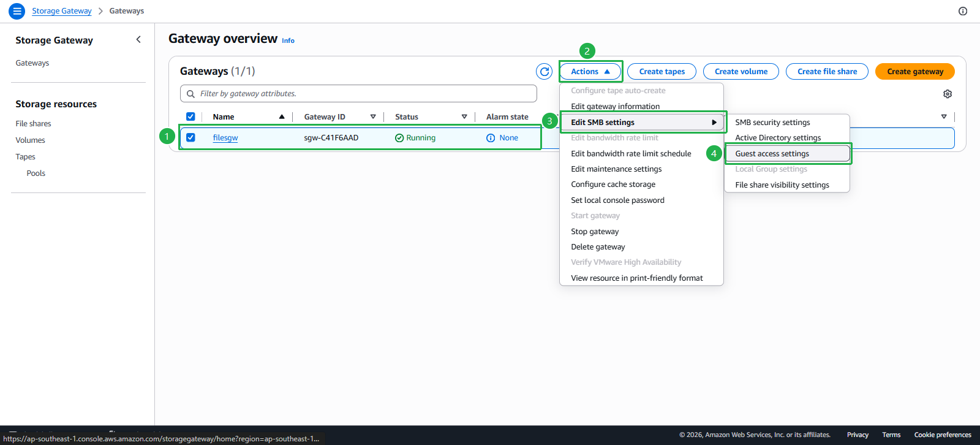Focus the Filter by gateway attributes field

pyautogui.click(x=358, y=94)
